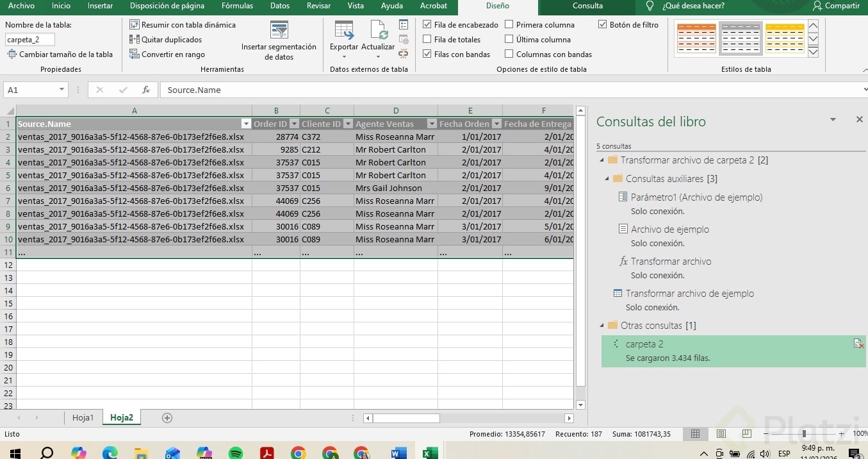The image size is (868, 459).
Task: Click Quitar duplicados tool
Action: [165, 40]
